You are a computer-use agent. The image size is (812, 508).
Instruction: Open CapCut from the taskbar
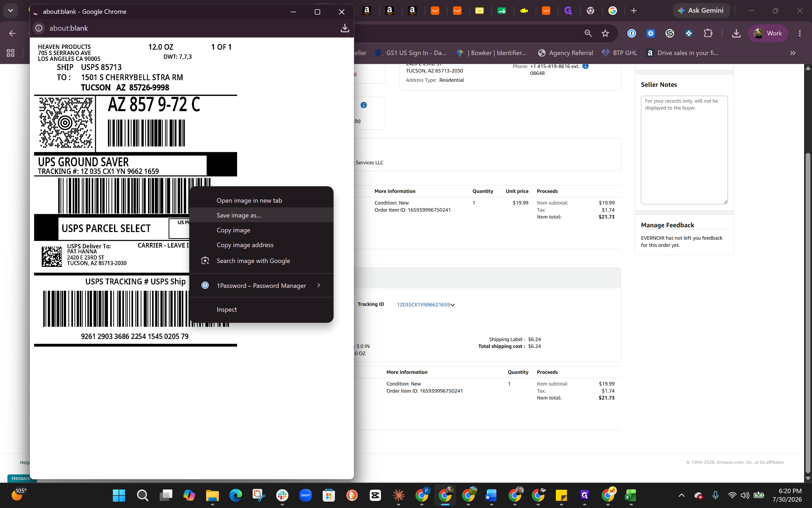[375, 495]
